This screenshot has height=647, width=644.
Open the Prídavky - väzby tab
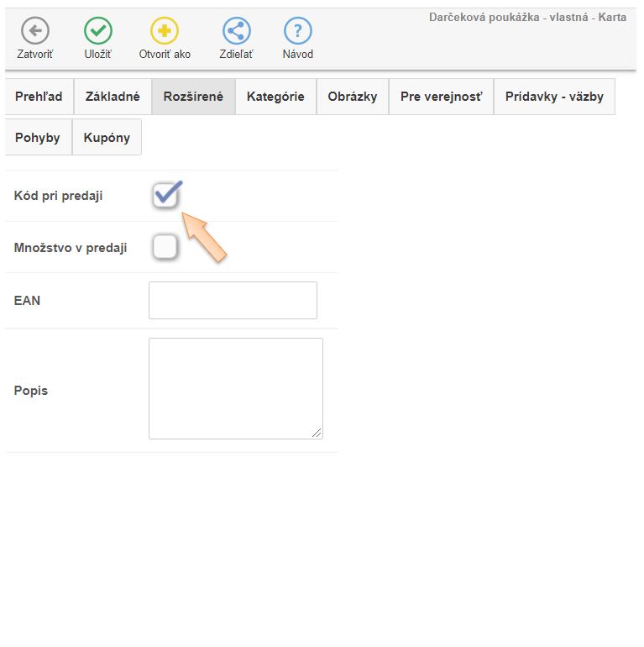[554, 97]
